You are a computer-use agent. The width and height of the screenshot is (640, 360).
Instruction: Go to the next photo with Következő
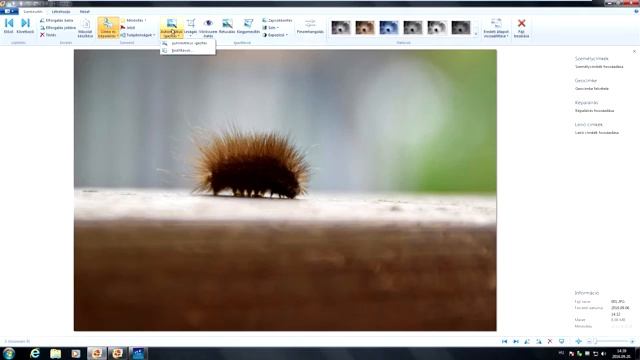(25, 26)
